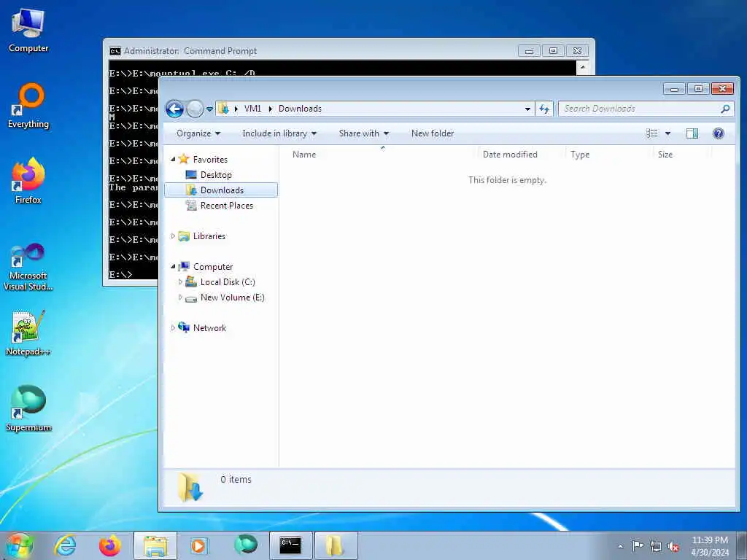The height and width of the screenshot is (560, 747).
Task: Open Windows Media Player from taskbar
Action: pos(199,545)
